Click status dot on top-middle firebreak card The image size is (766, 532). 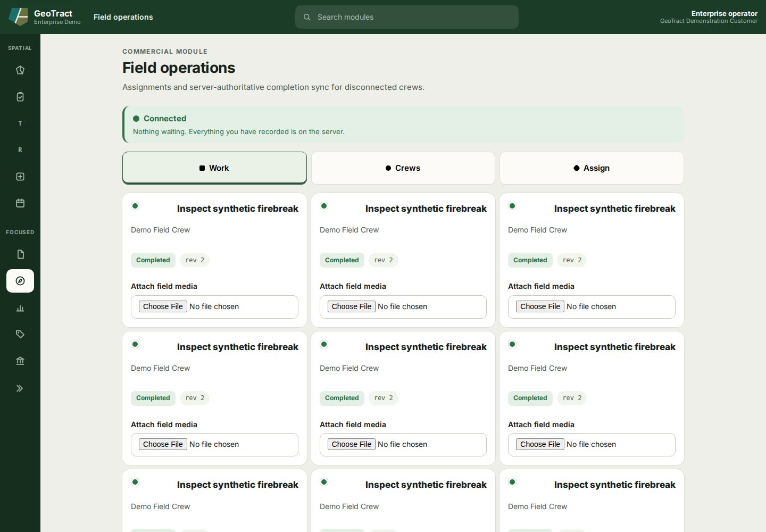[x=324, y=206]
